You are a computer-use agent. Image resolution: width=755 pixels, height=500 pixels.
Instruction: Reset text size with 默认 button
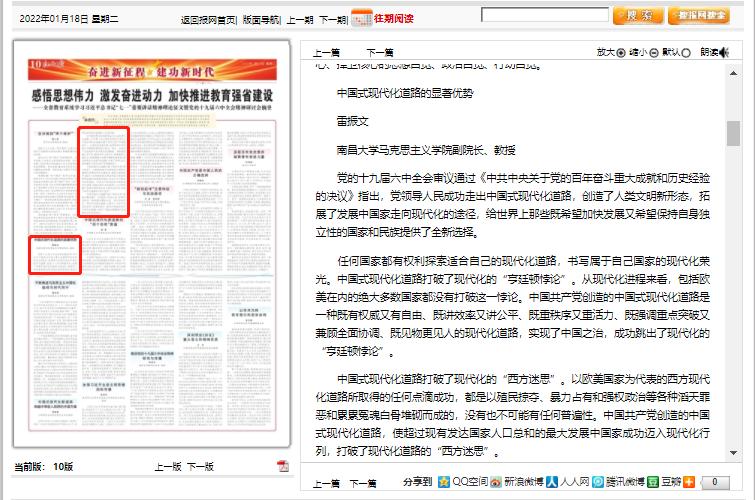[x=686, y=53]
